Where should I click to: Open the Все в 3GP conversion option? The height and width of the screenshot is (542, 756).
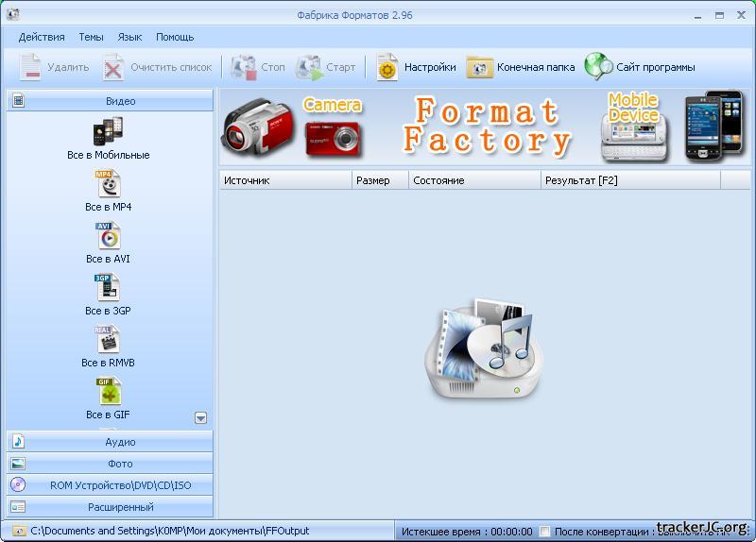pyautogui.click(x=108, y=288)
